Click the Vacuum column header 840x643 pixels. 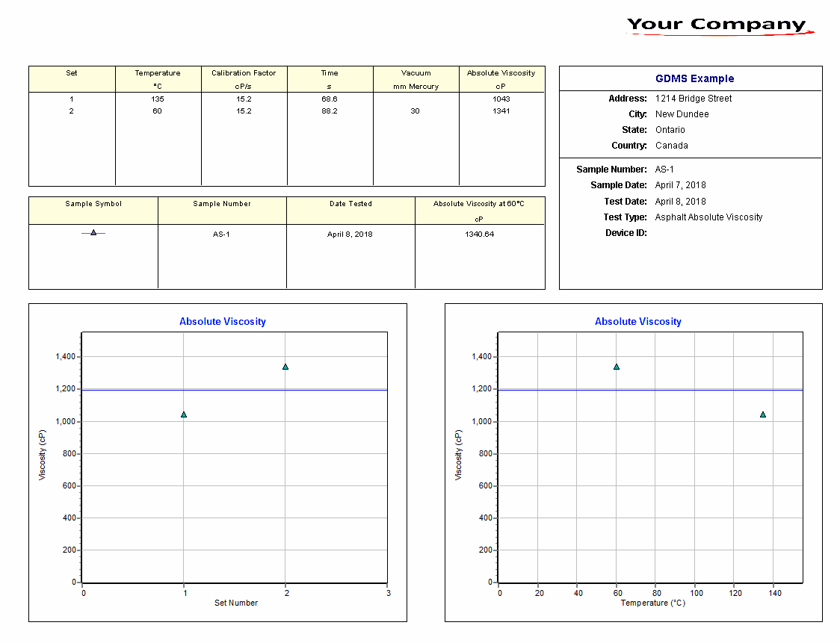pyautogui.click(x=416, y=73)
